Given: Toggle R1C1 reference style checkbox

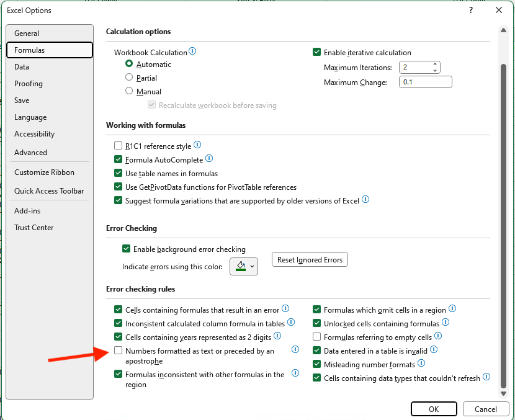Looking at the screenshot, I should tap(118, 146).
